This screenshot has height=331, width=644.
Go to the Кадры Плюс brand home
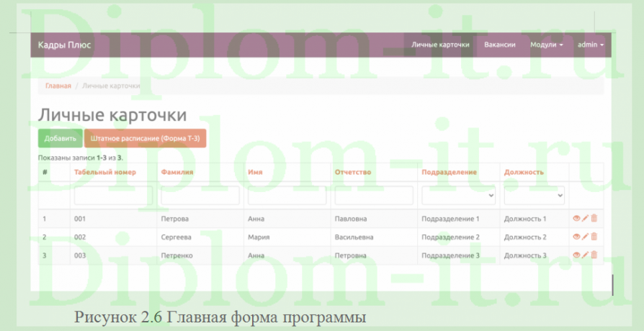65,45
